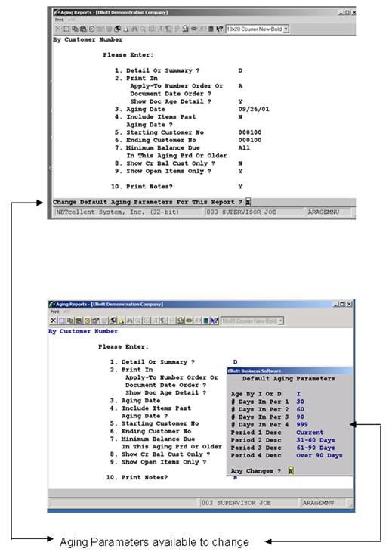
Task: Click the yellow triangle icon in lower window toolbar
Action: pyautogui.click(x=122, y=321)
